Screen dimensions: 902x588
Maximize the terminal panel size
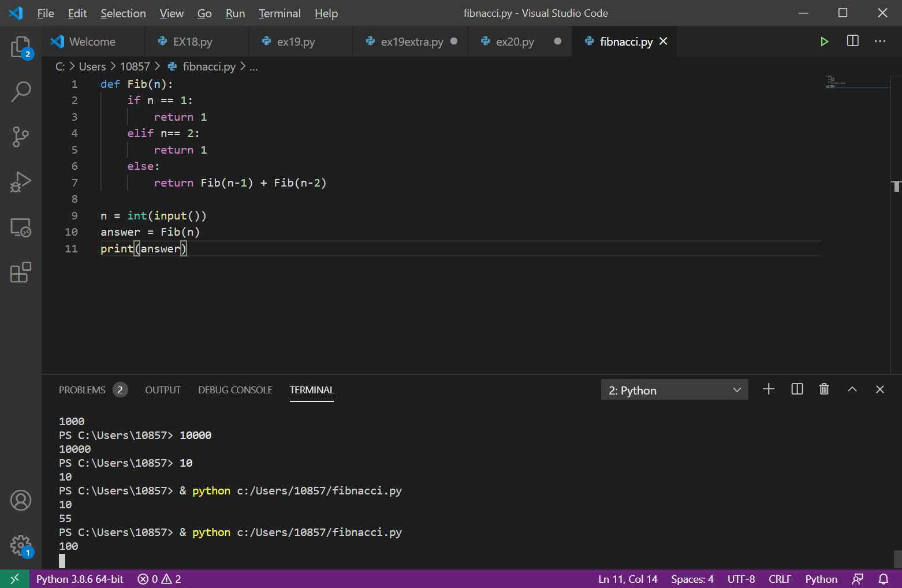pos(852,389)
